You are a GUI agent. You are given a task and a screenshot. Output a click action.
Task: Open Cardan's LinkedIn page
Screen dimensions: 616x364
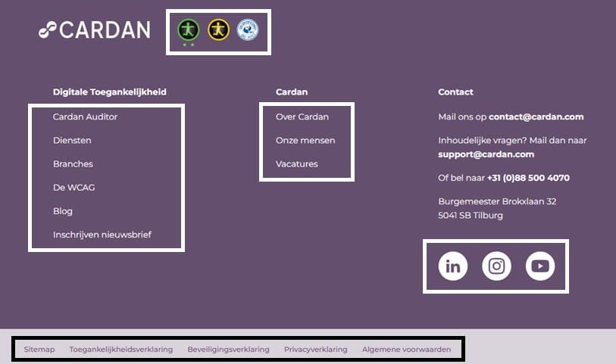point(453,266)
